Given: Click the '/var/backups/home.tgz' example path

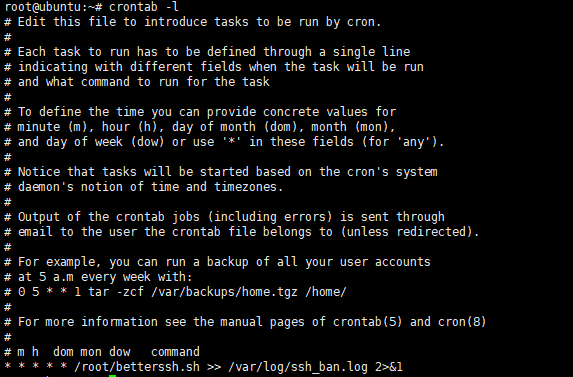Looking at the screenshot, I should (x=224, y=292).
